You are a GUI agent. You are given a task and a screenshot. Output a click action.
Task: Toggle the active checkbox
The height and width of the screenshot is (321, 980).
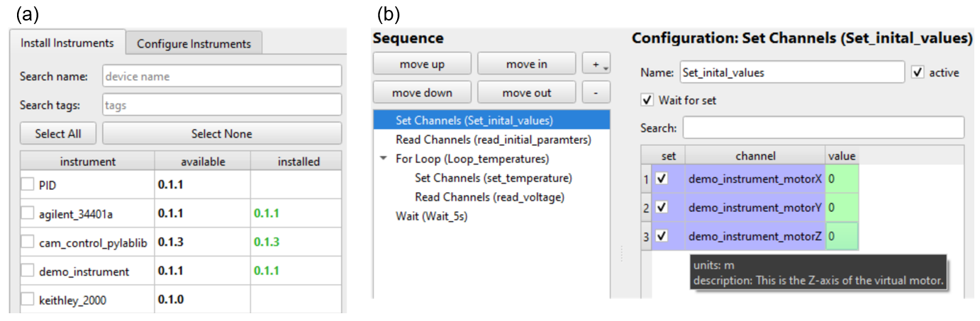(918, 72)
